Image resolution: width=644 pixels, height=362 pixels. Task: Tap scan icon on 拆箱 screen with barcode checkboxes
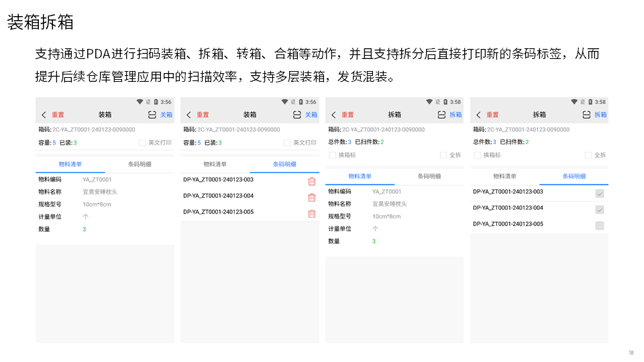pos(586,115)
